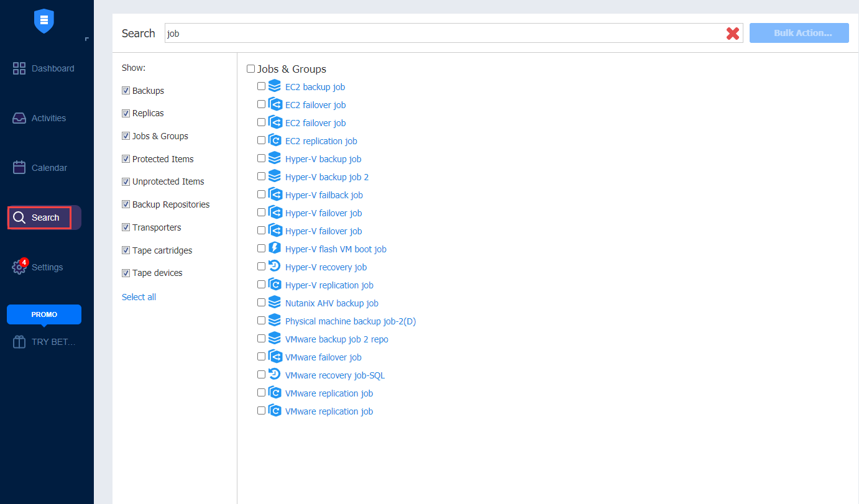This screenshot has width=859, height=504.
Task: Click the PROMO badge button
Action: (44, 314)
